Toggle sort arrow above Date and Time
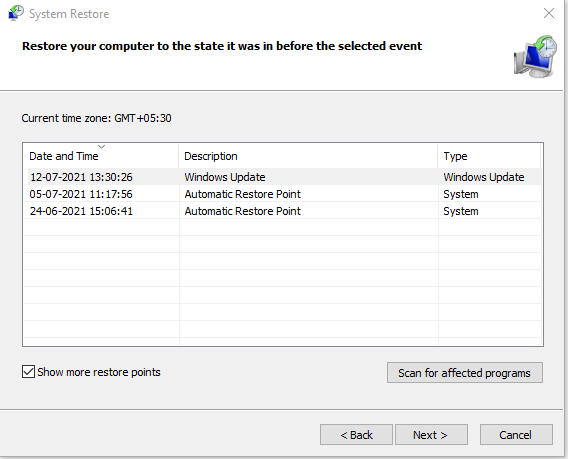 [101, 147]
